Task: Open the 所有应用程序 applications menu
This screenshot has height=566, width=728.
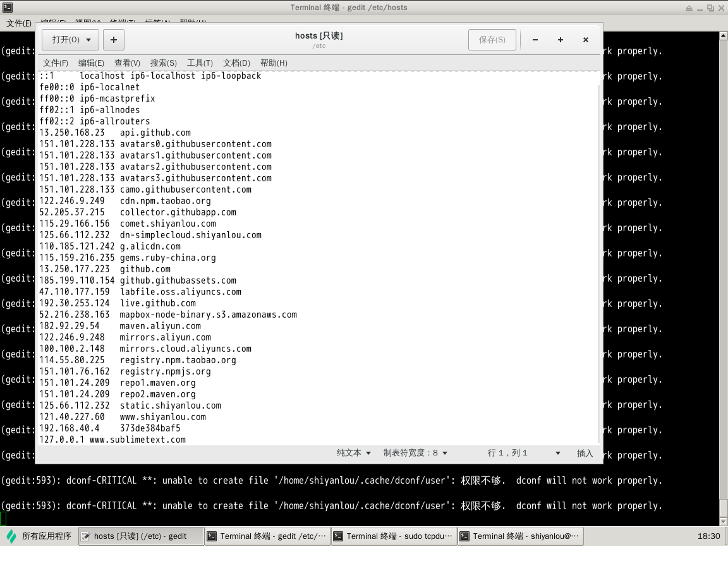Action: tap(39, 536)
